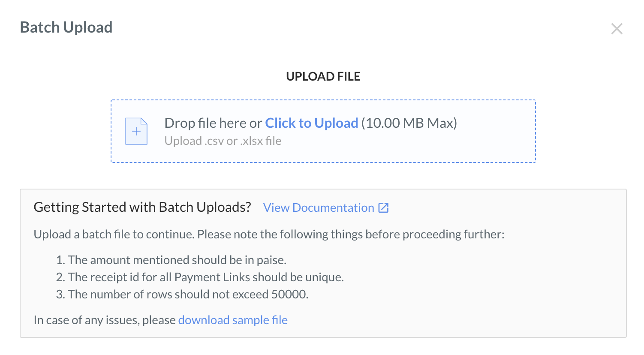The height and width of the screenshot is (355, 644).
Task: Select the note about amount in paise
Action: pos(172,260)
